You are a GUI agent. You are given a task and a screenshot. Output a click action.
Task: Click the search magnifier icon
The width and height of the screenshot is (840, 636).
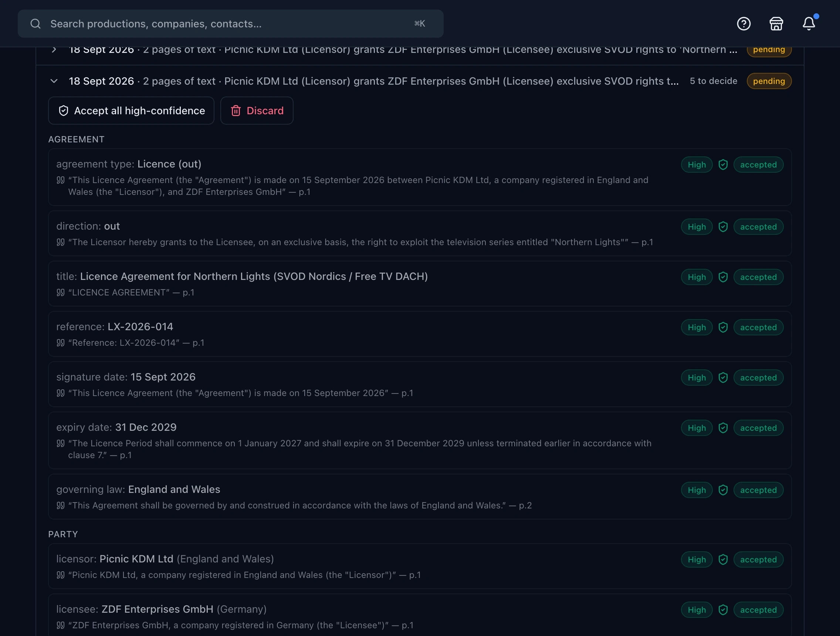tap(35, 24)
